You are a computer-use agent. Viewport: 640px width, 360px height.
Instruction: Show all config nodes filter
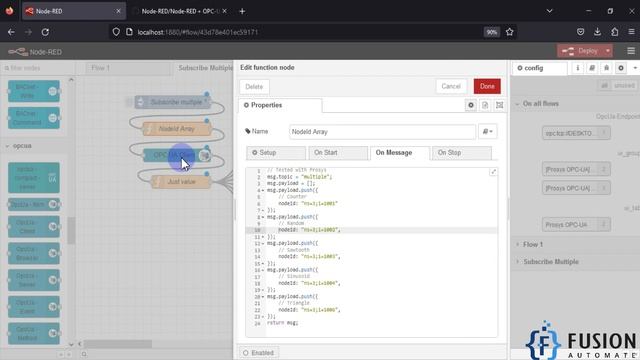[x=604, y=85]
